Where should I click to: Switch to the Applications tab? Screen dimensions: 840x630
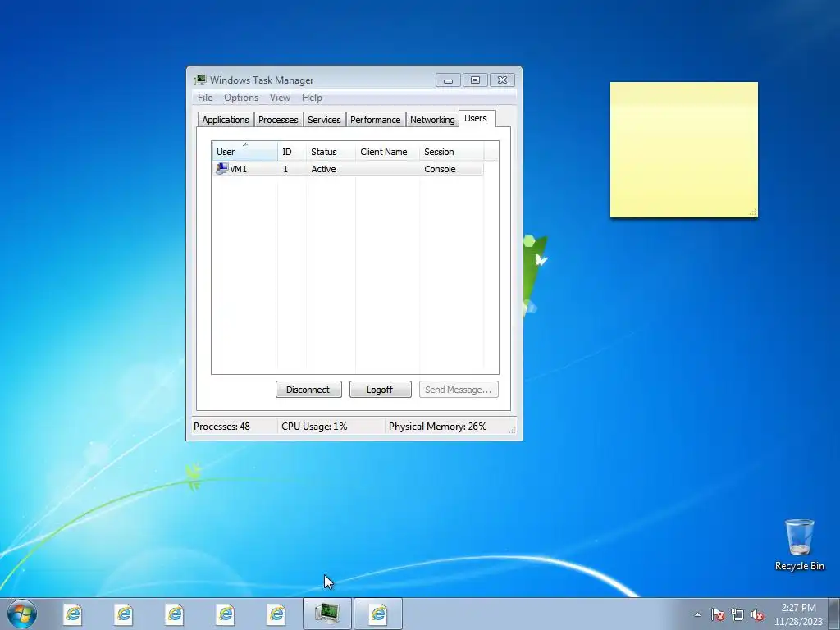coord(226,120)
